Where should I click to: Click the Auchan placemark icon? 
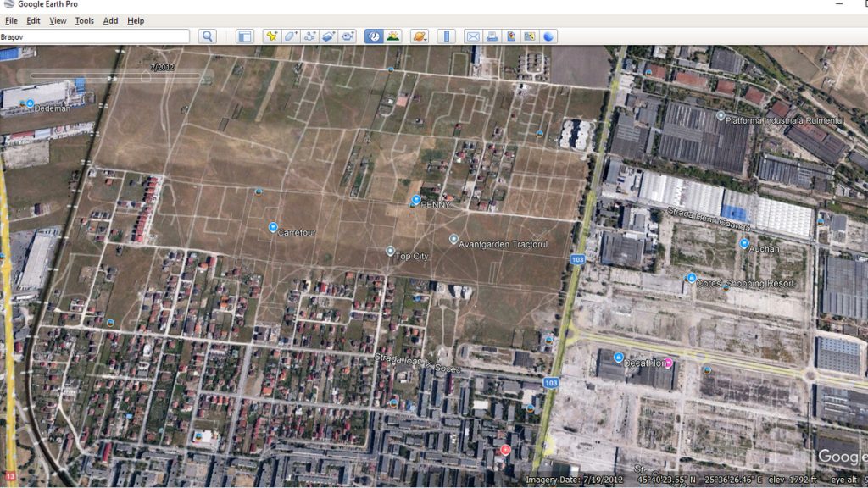[744, 243]
